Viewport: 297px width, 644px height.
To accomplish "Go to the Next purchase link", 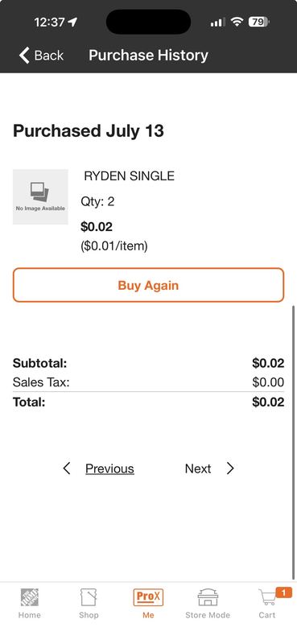I will [198, 469].
